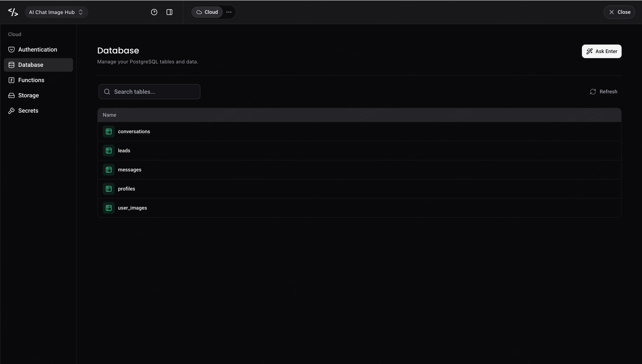Expand the AI Chat Image Hub project switcher

pyautogui.click(x=56, y=12)
